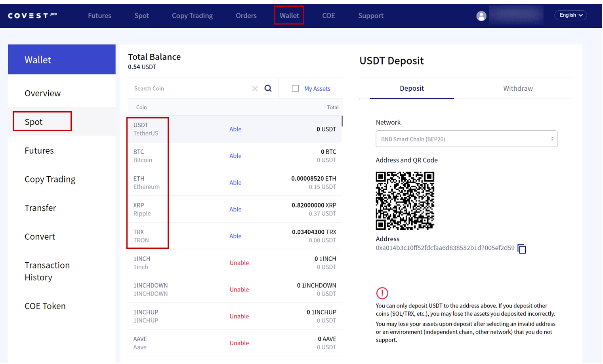This screenshot has height=364, width=603.
Task: Click the search magnifier icon
Action: [268, 88]
